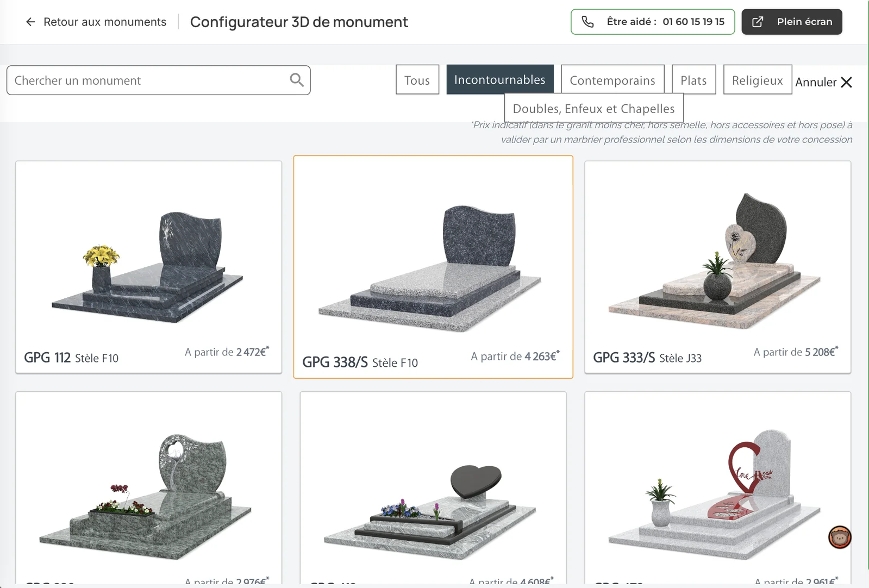This screenshot has width=869, height=588.
Task: Select the Tous filter tab
Action: pos(417,80)
